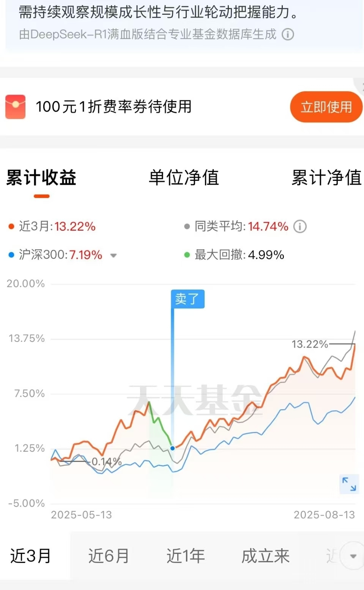Select the 累计收益 tab
The height and width of the screenshot is (590, 364).
pos(41,178)
